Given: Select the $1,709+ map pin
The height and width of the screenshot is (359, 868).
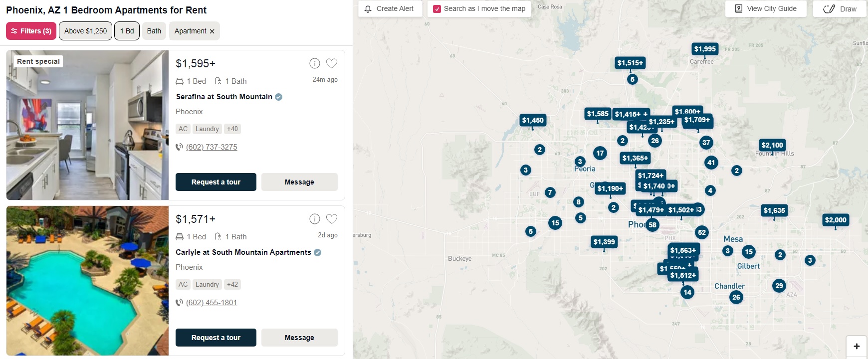Looking at the screenshot, I should click(697, 120).
